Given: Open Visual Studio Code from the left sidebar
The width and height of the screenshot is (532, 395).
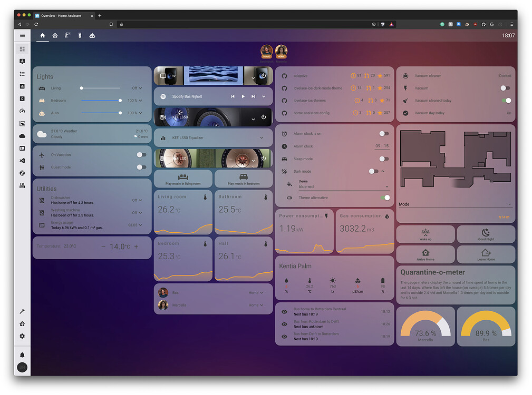Looking at the screenshot, I should click(x=22, y=161).
